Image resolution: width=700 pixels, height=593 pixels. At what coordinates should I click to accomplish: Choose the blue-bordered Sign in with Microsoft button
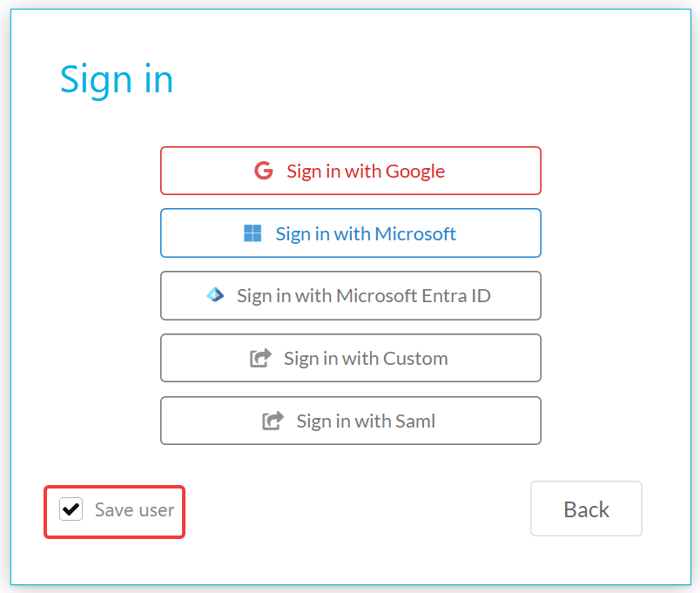pos(351,233)
